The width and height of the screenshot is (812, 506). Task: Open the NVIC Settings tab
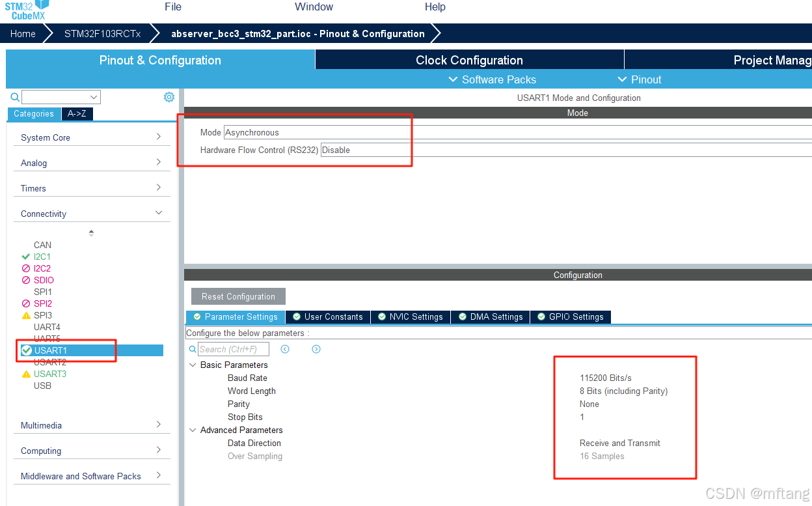(411, 316)
